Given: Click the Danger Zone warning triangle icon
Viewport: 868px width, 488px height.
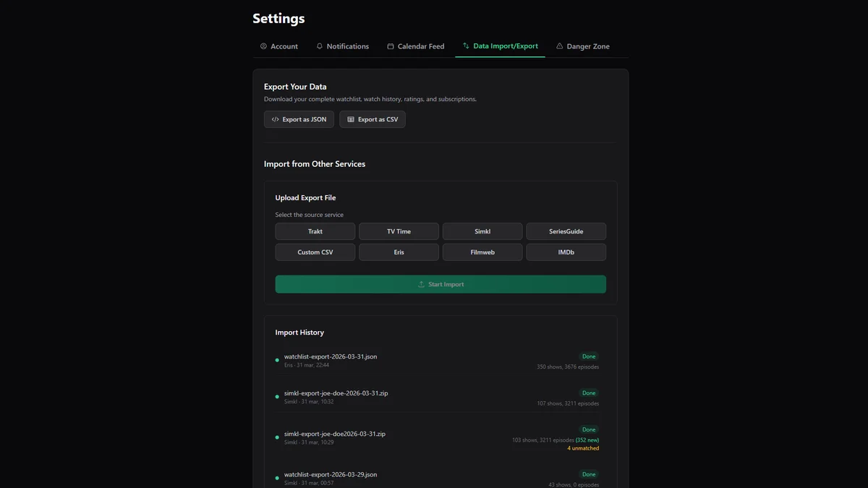Looking at the screenshot, I should pyautogui.click(x=559, y=46).
